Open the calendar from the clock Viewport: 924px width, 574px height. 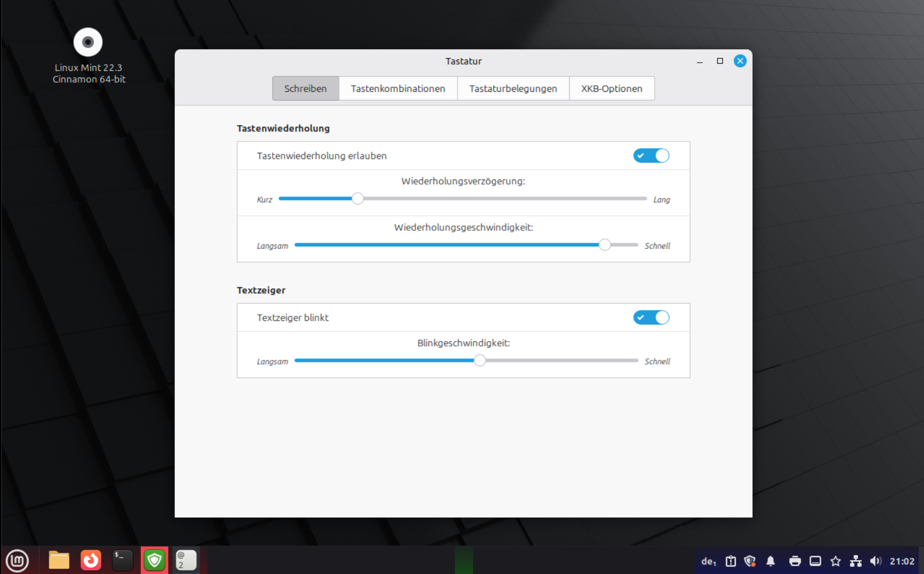(x=902, y=561)
